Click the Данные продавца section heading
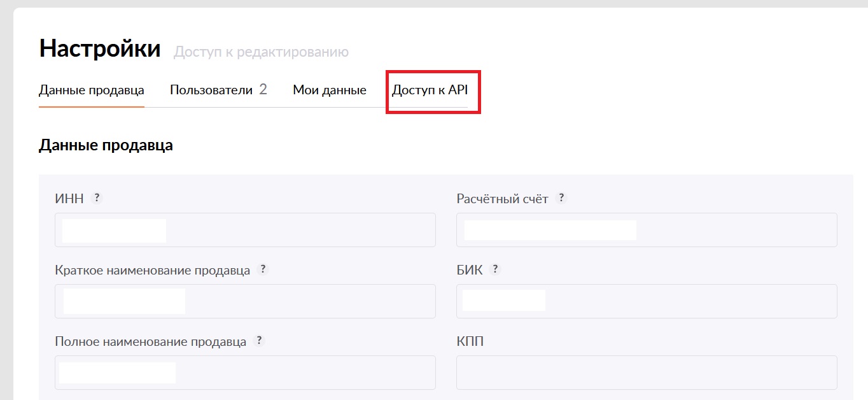868x400 pixels. [106, 145]
